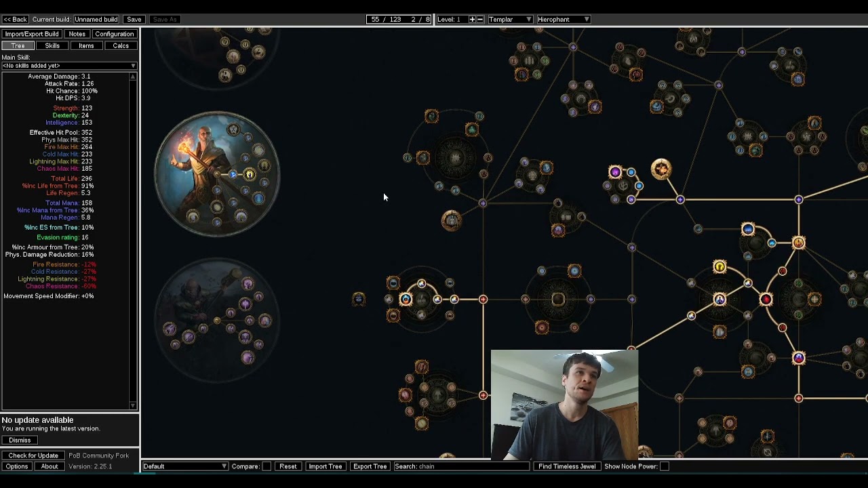The height and width of the screenshot is (488, 868).
Task: Click the gold keystone node beside the purple notable
Action: 661,169
